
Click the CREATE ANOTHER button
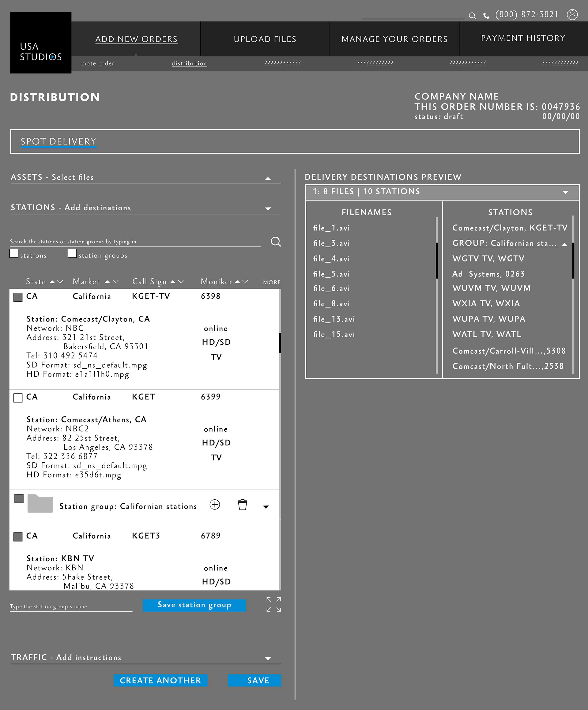point(160,680)
